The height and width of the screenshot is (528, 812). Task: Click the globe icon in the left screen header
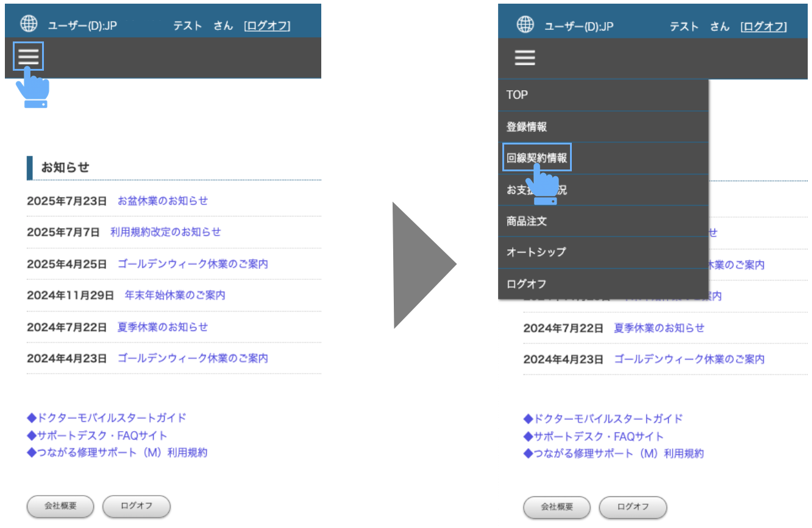click(29, 24)
